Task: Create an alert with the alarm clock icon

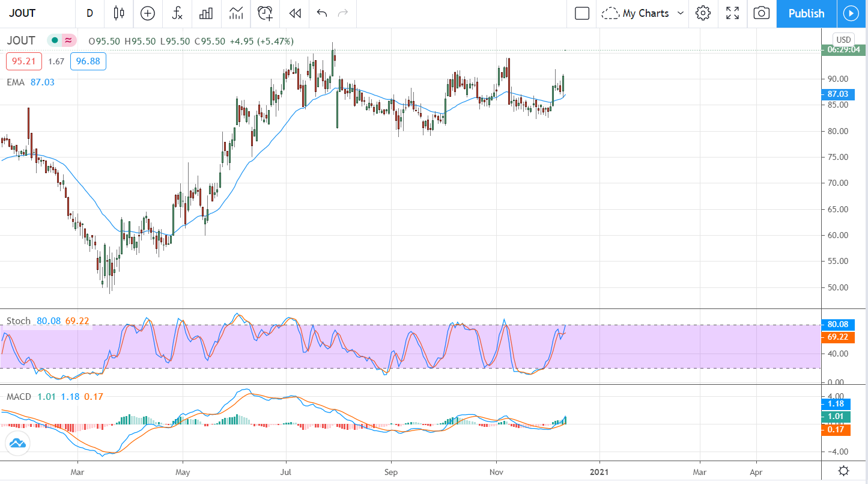Action: 265,13
